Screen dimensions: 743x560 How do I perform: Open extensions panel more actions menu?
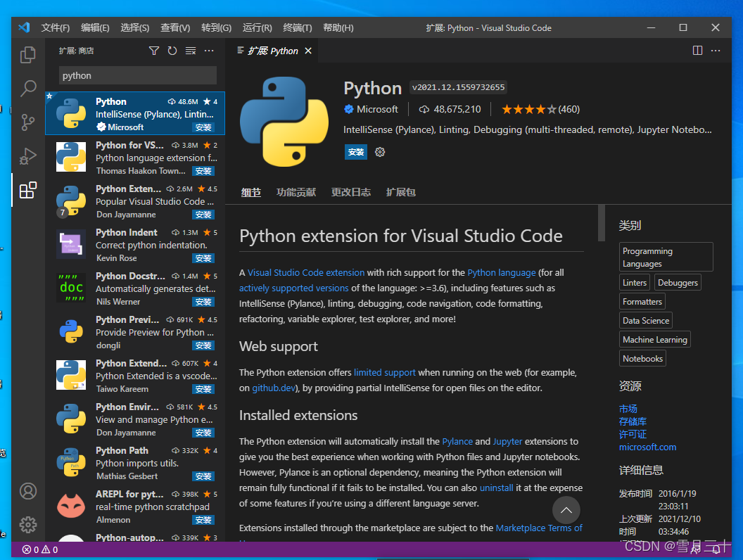coord(209,51)
